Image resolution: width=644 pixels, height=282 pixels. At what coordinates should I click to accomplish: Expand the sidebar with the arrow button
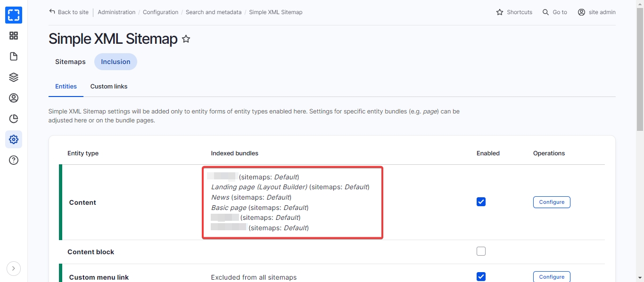pos(14,268)
